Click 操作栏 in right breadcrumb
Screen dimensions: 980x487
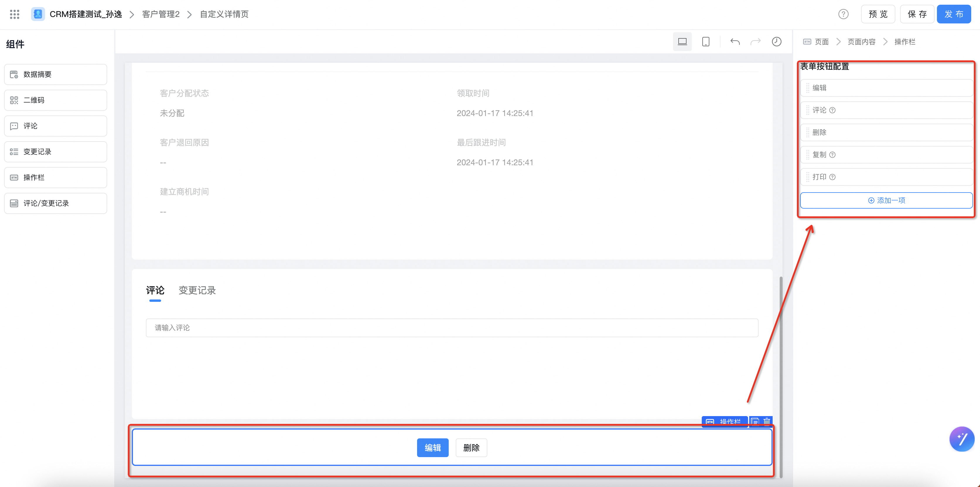905,42
